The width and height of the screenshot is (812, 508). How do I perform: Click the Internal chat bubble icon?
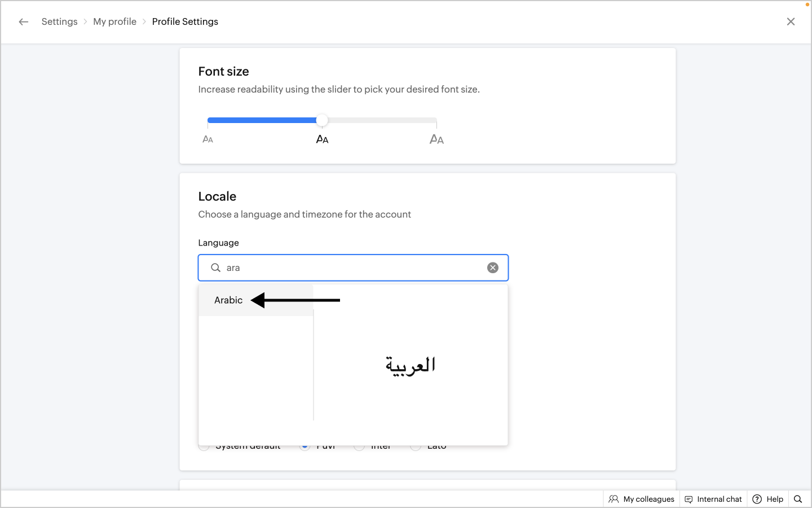689,499
